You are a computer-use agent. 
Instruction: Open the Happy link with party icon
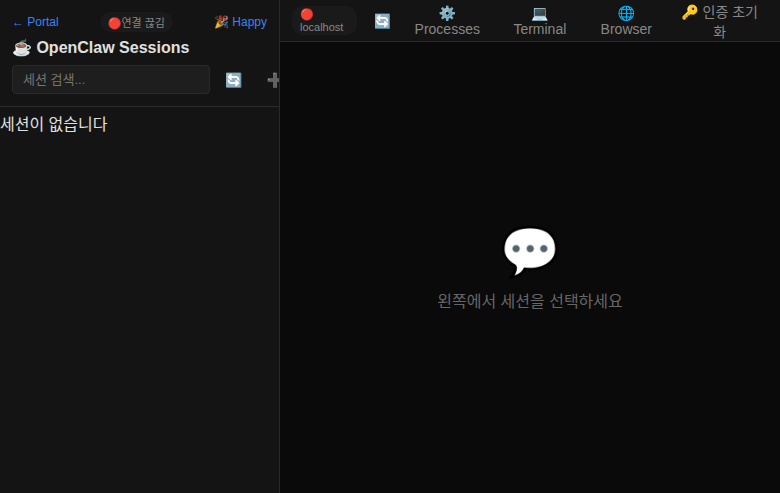[240, 22]
